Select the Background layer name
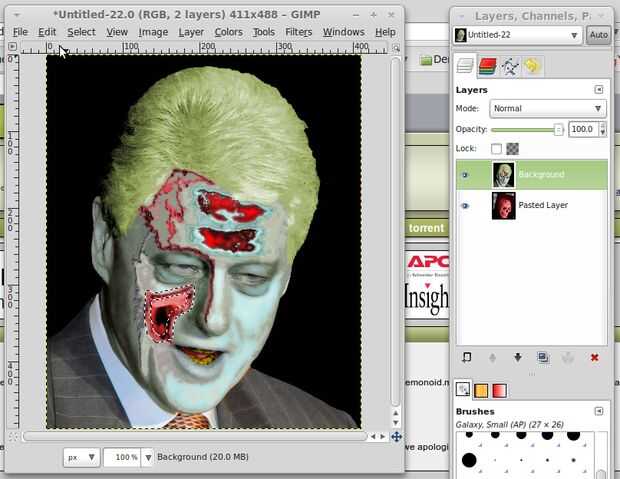Image resolution: width=620 pixels, height=479 pixels. [x=541, y=174]
